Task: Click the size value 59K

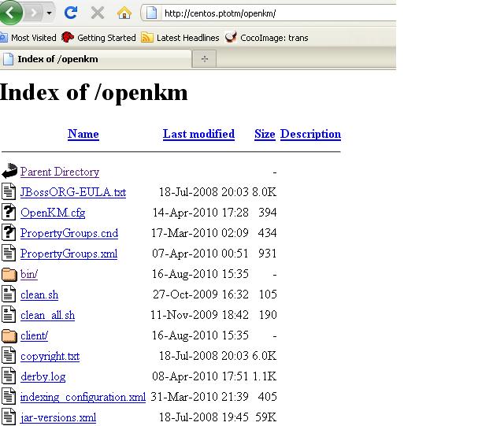Action: [266, 417]
